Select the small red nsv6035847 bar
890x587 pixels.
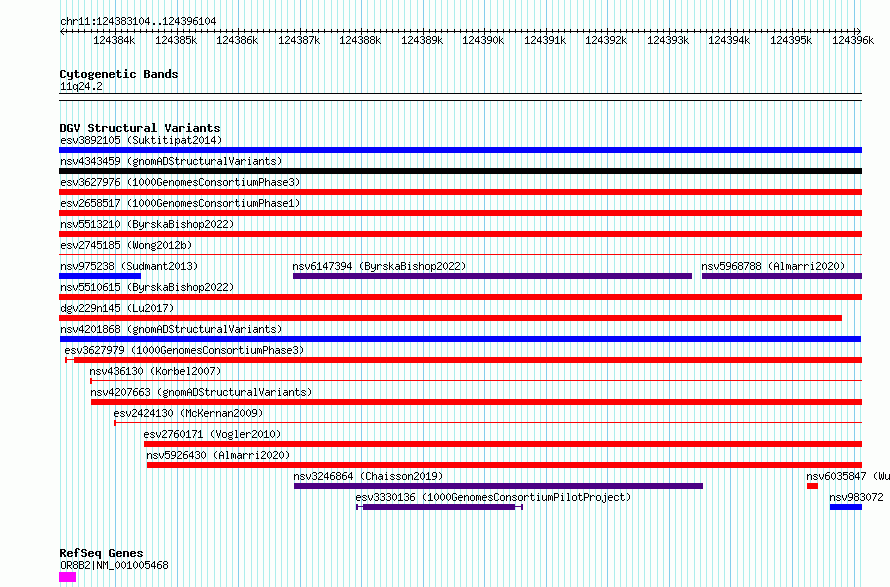click(x=812, y=486)
